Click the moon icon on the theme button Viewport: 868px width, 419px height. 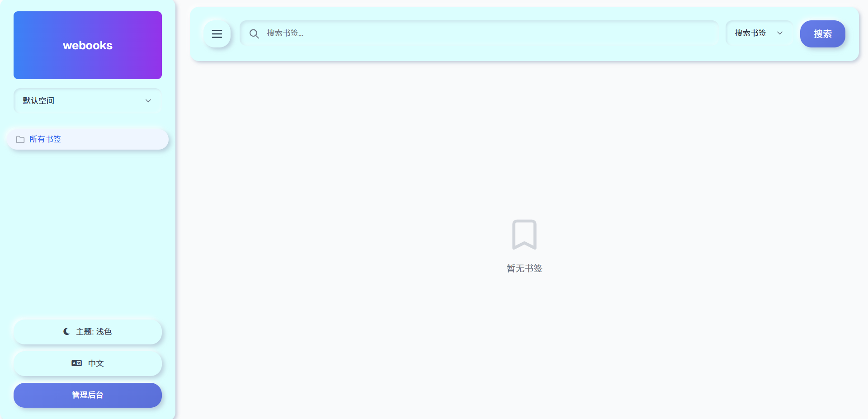[x=66, y=331]
